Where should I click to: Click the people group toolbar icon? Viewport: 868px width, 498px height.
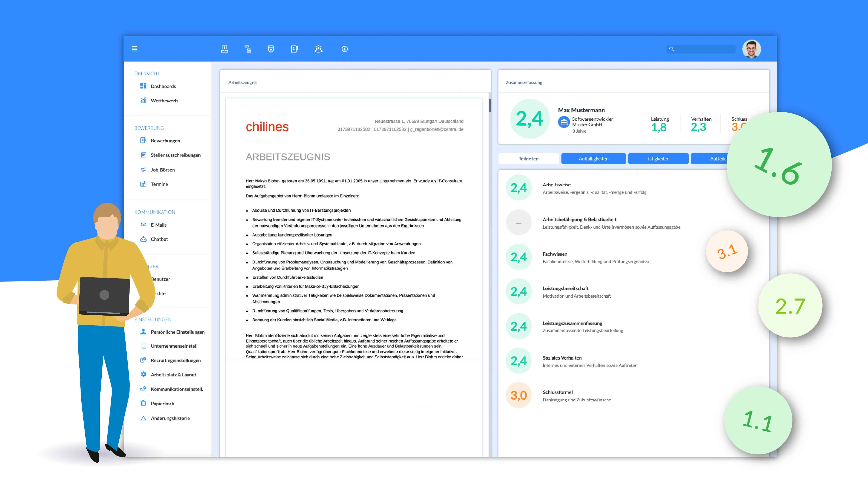[x=318, y=49]
